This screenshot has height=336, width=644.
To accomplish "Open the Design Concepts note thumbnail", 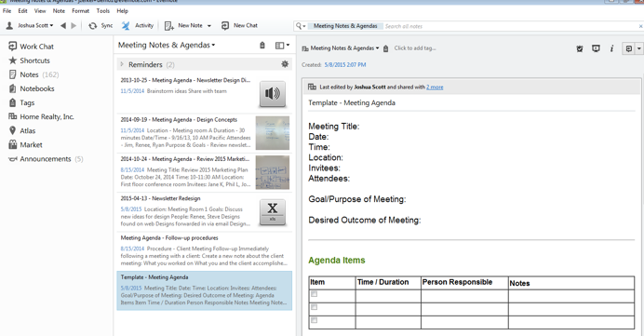I will coord(273,133).
